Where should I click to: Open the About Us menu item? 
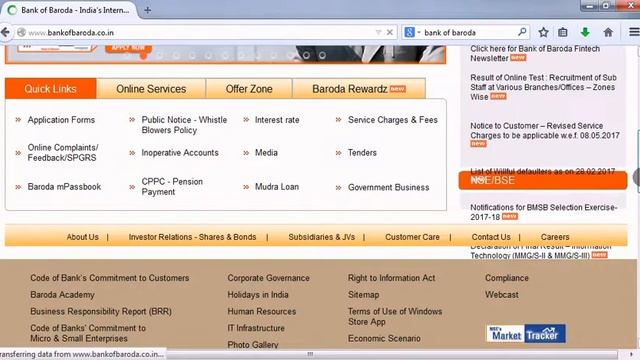(x=82, y=237)
